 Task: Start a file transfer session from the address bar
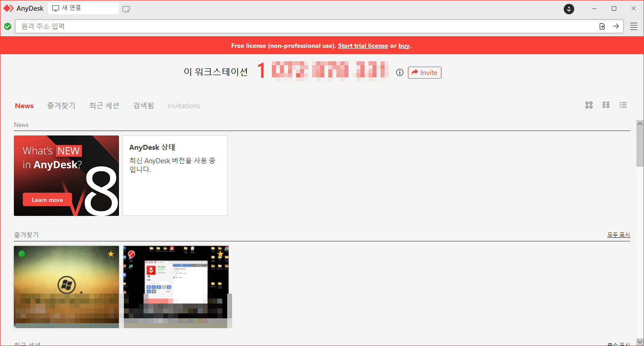coord(602,26)
